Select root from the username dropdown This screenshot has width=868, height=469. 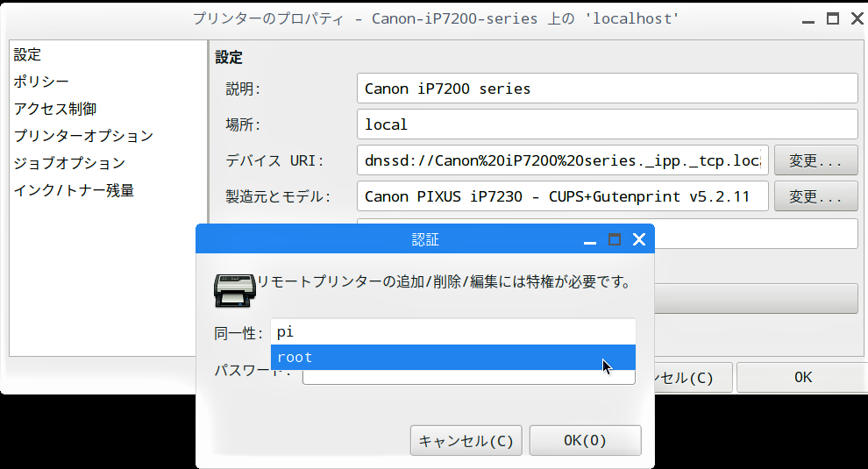[x=452, y=358]
